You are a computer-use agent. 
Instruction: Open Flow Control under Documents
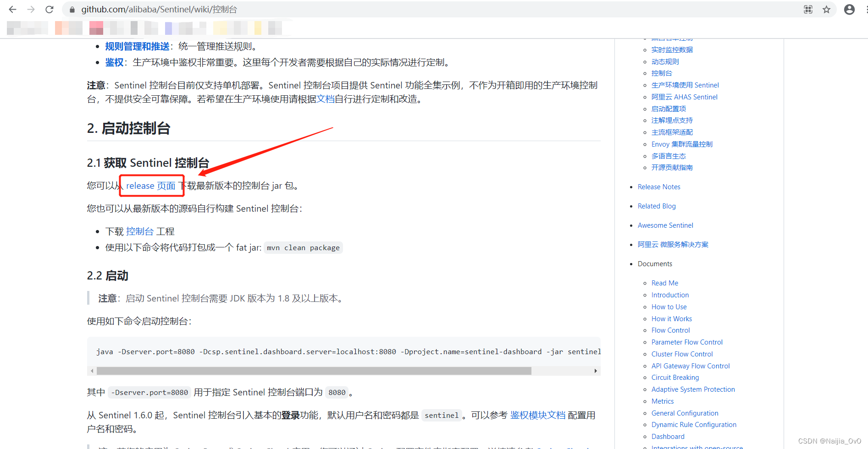click(670, 330)
